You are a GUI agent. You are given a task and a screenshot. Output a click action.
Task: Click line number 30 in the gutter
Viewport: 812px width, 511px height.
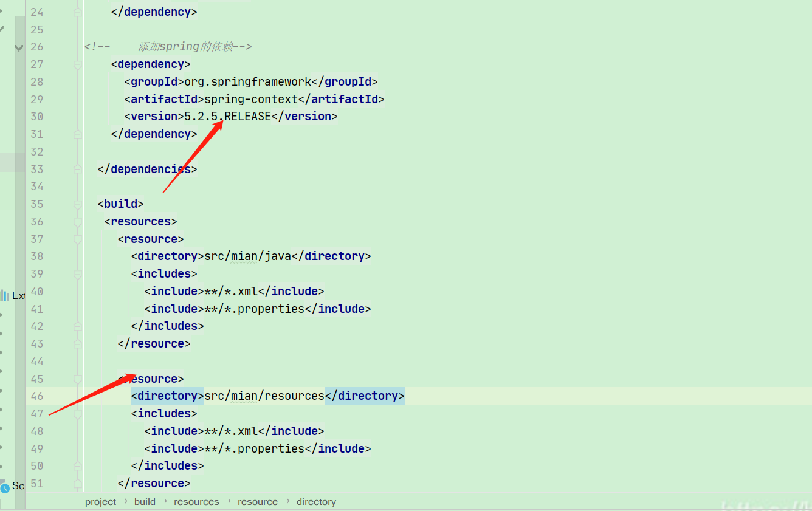click(x=37, y=117)
